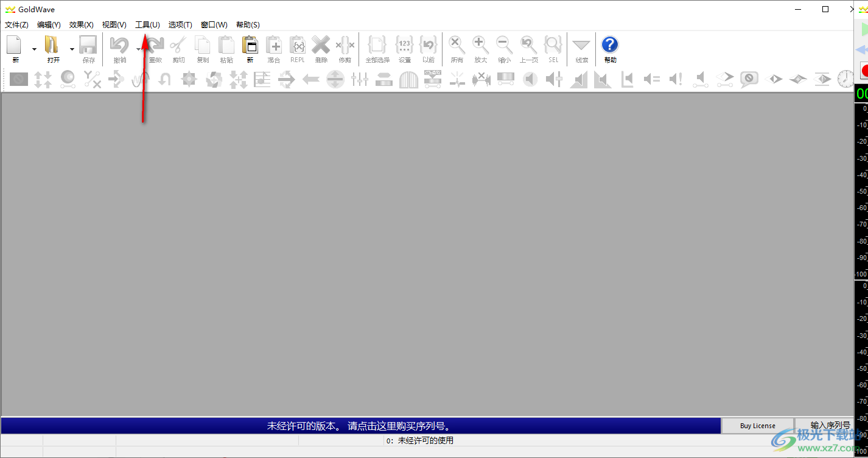The width and height of the screenshot is (868, 458).
Task: Restore previous selection with 以前 icon
Action: pyautogui.click(x=429, y=49)
